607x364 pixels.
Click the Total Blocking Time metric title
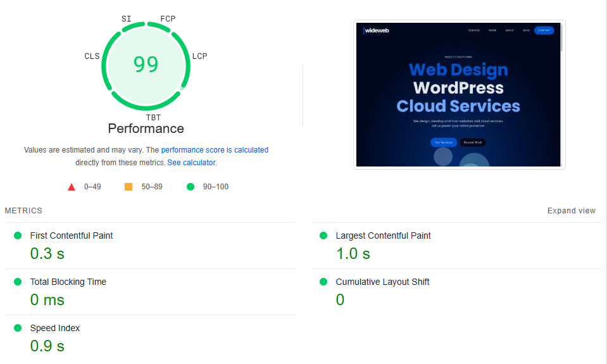68,282
